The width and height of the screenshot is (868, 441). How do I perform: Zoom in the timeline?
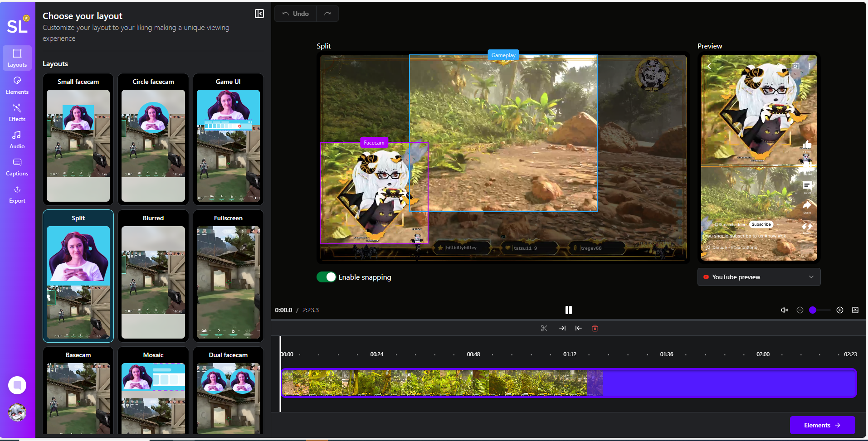tap(840, 310)
